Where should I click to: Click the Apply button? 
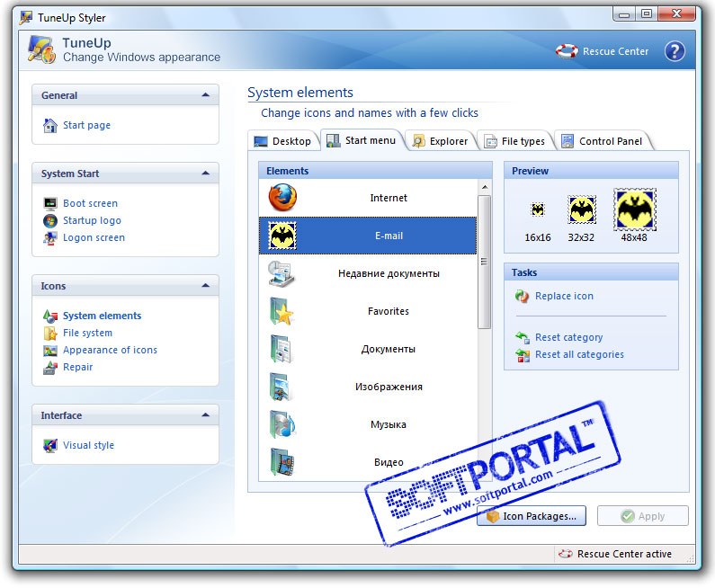coord(643,516)
